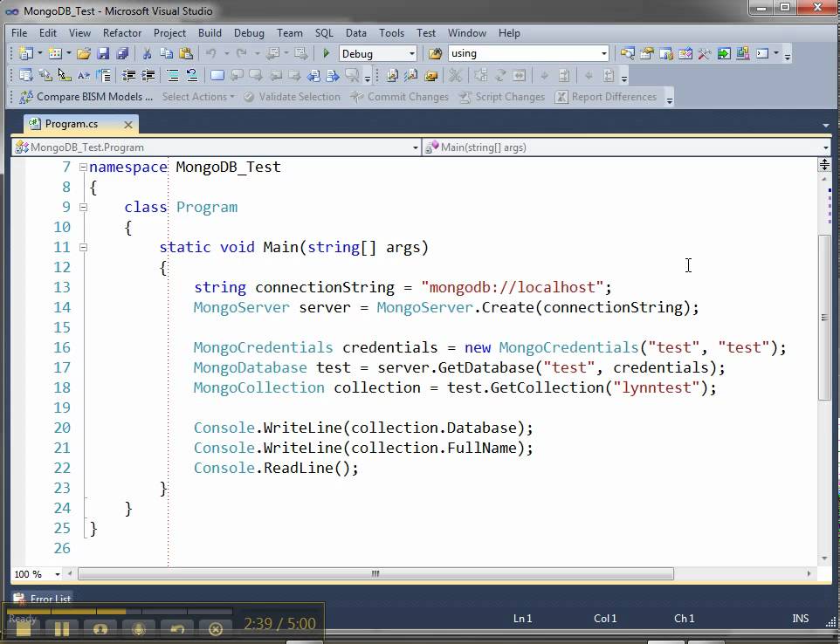840x644 pixels.
Task: Close the Program.cs tab
Action: pyautogui.click(x=128, y=125)
